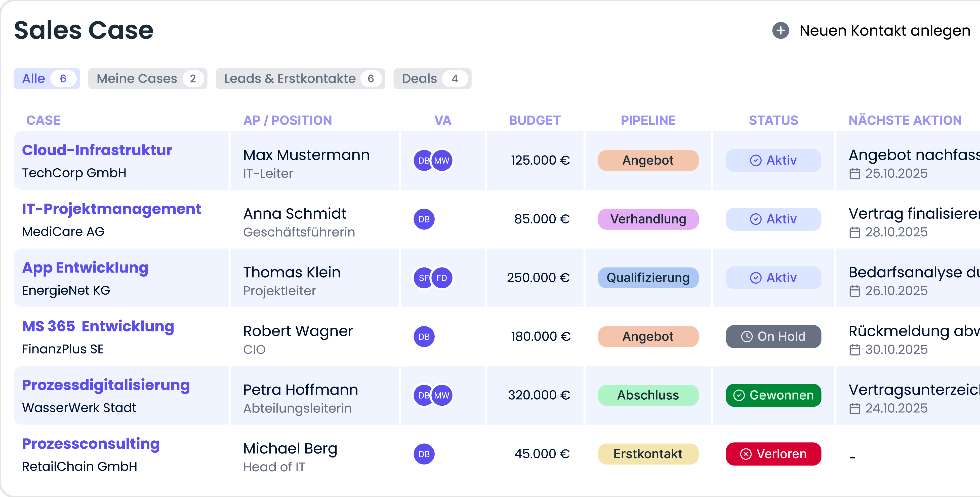Click DB avatar in Michael Berg row
Viewport: 980px width, 497px height.
click(424, 454)
